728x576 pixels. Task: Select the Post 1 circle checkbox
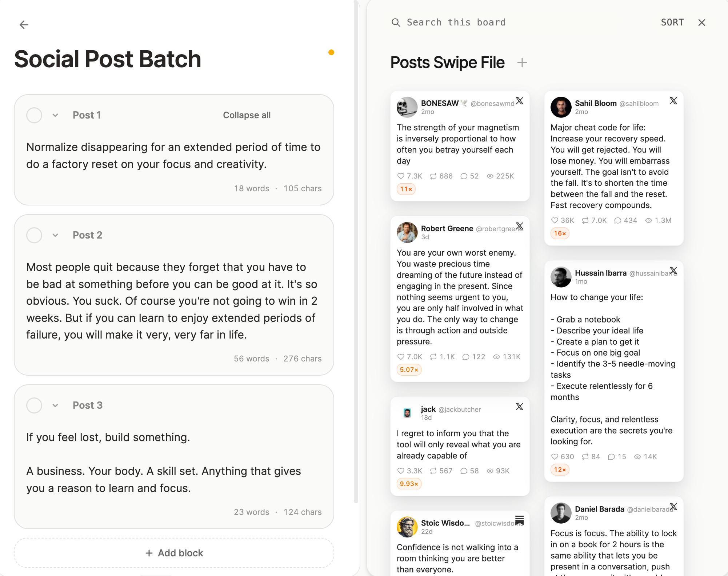[x=34, y=115]
